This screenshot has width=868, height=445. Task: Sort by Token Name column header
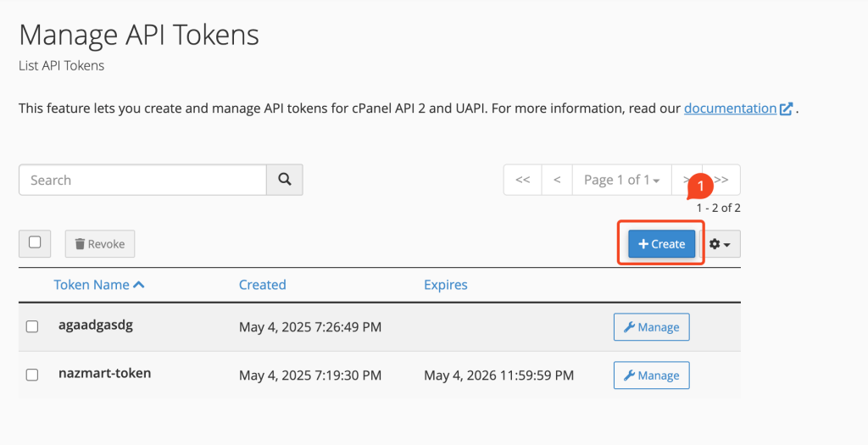(x=92, y=285)
